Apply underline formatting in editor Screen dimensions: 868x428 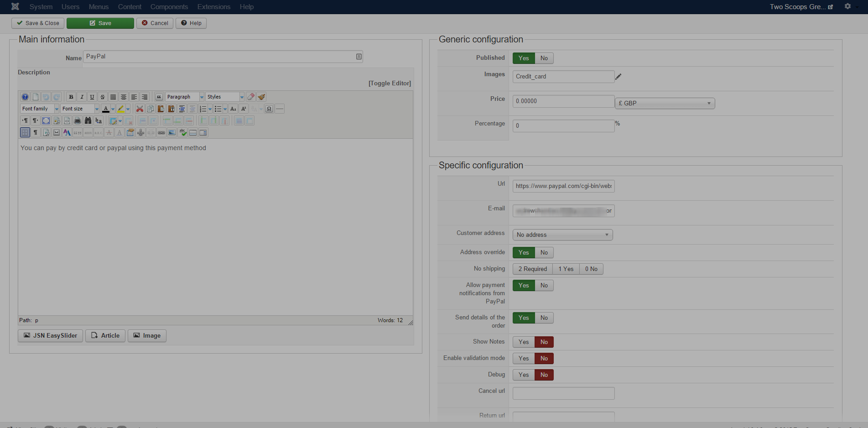tap(92, 97)
